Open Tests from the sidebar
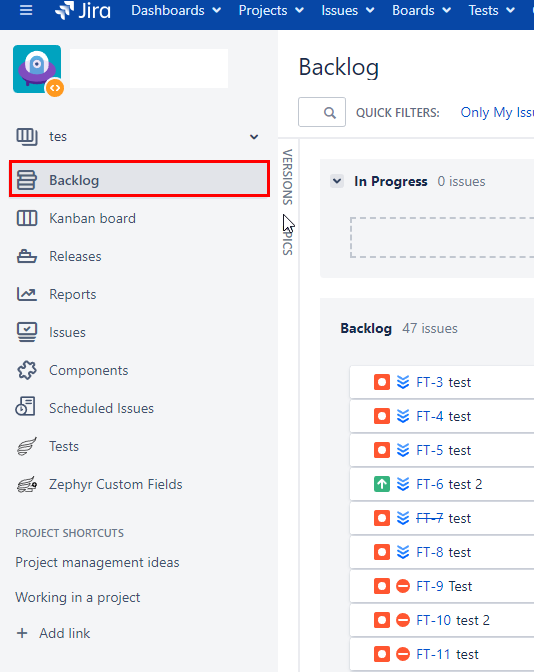The height and width of the screenshot is (672, 534). (x=64, y=446)
